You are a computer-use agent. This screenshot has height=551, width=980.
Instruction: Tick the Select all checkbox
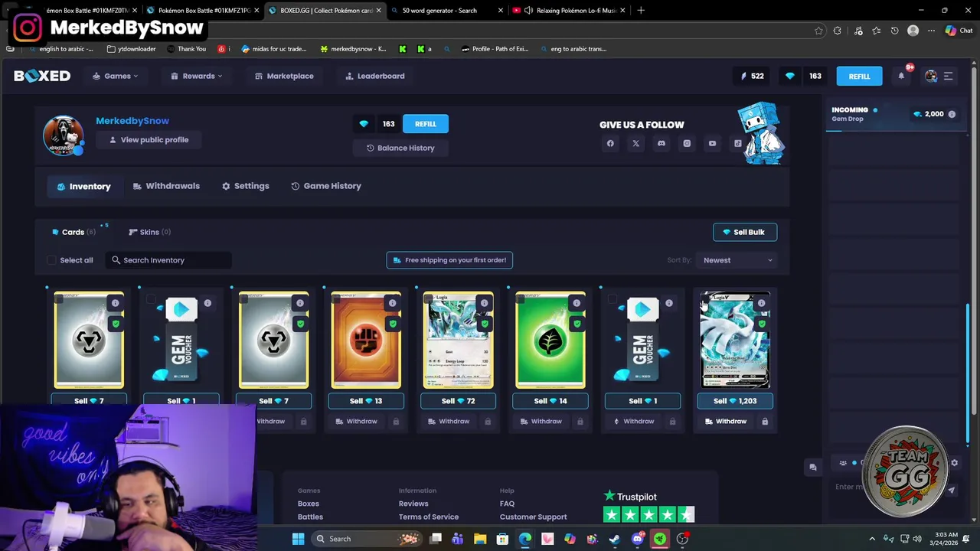[51, 260]
